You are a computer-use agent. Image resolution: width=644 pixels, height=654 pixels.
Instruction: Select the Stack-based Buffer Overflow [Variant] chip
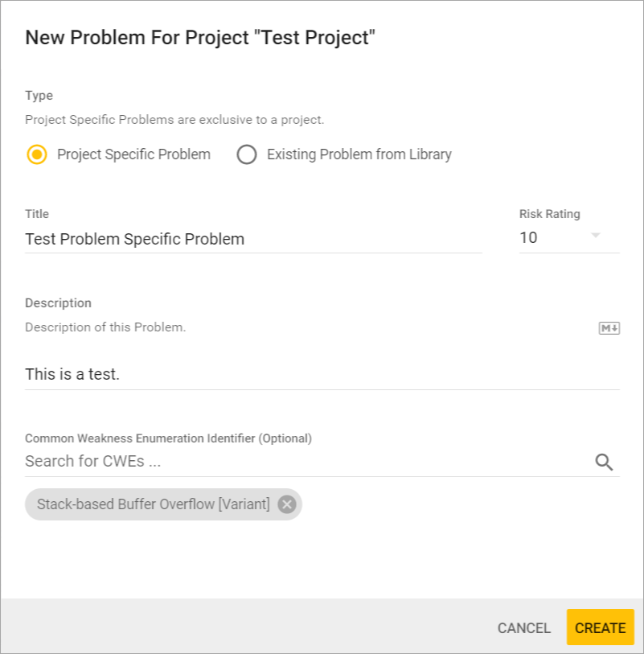pos(154,504)
